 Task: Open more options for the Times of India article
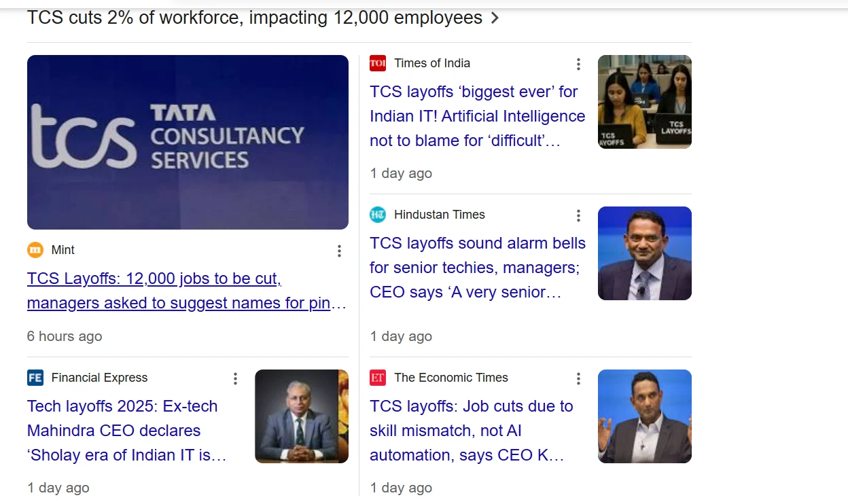pyautogui.click(x=578, y=64)
